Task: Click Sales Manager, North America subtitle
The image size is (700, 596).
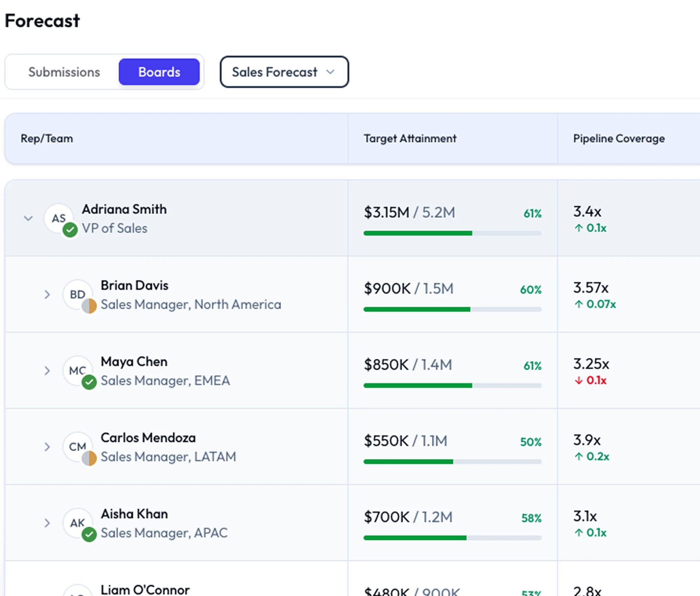Action: point(191,305)
